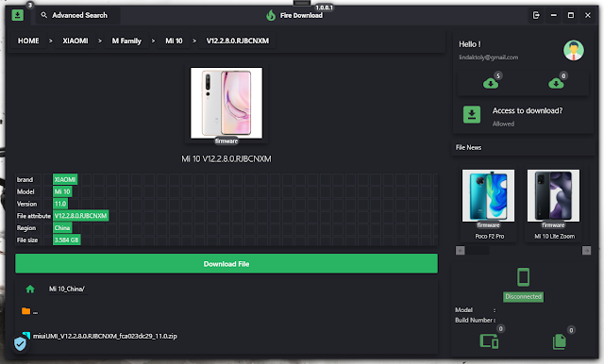The width and height of the screenshot is (604, 364).
Task: Click the V12.2.8.0.RJBCNXM file attribute value
Action: click(81, 216)
